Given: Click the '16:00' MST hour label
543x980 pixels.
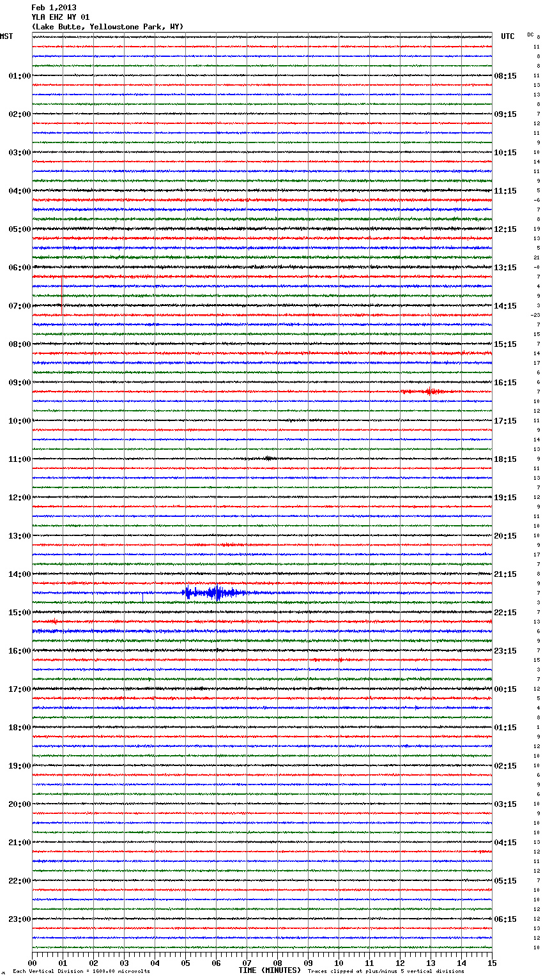Looking at the screenshot, I should click(20, 651).
